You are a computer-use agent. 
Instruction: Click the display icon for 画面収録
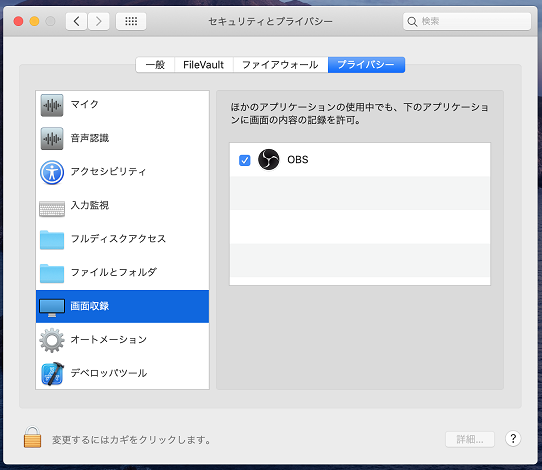[52, 308]
